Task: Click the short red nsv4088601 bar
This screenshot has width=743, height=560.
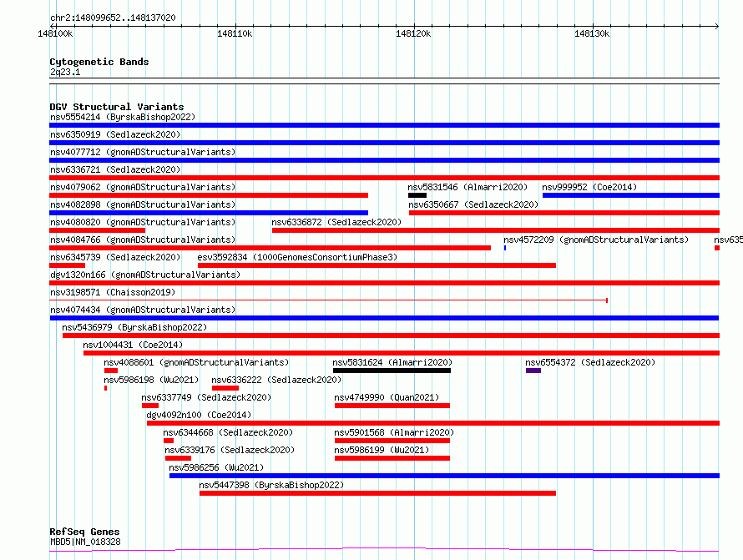Action: point(111,371)
